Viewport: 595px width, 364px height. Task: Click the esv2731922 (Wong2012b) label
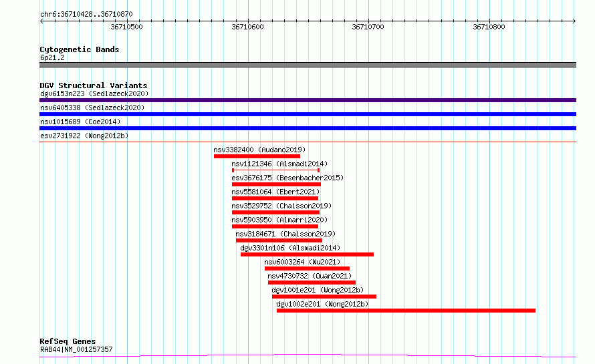pos(84,136)
